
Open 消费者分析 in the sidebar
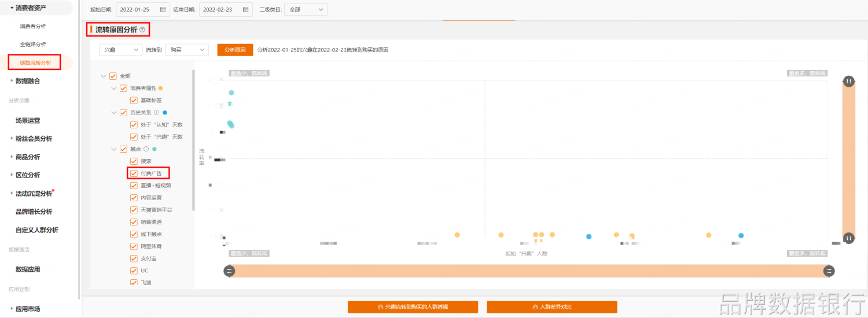click(33, 26)
